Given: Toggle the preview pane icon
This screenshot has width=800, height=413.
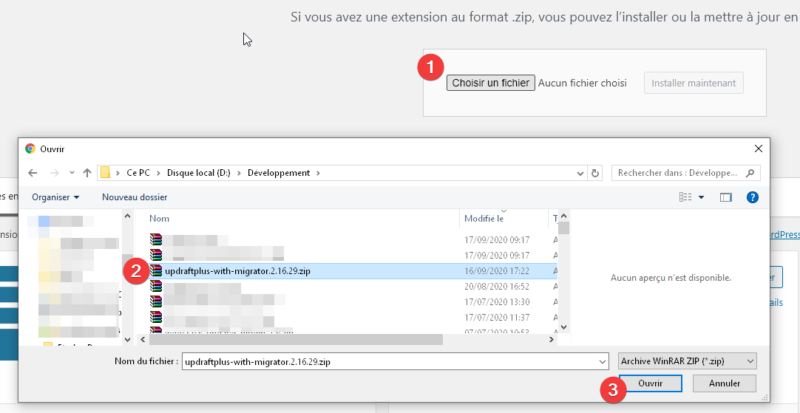Looking at the screenshot, I should pos(726,197).
